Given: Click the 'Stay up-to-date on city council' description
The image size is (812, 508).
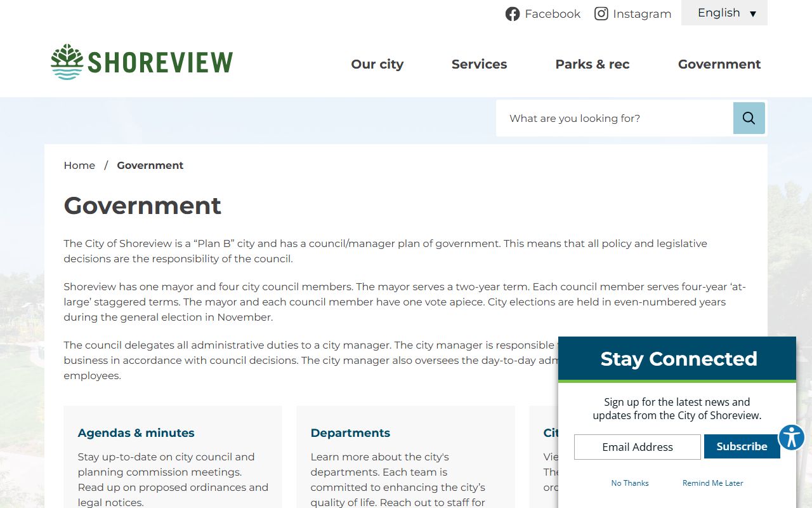Looking at the screenshot, I should pos(173,479).
